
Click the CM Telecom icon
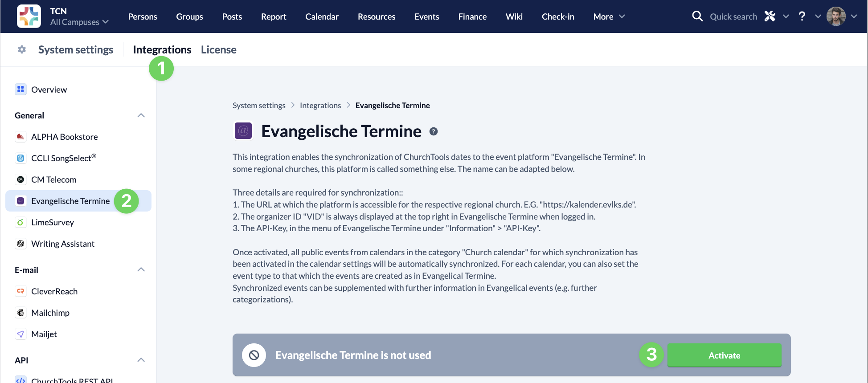20,179
